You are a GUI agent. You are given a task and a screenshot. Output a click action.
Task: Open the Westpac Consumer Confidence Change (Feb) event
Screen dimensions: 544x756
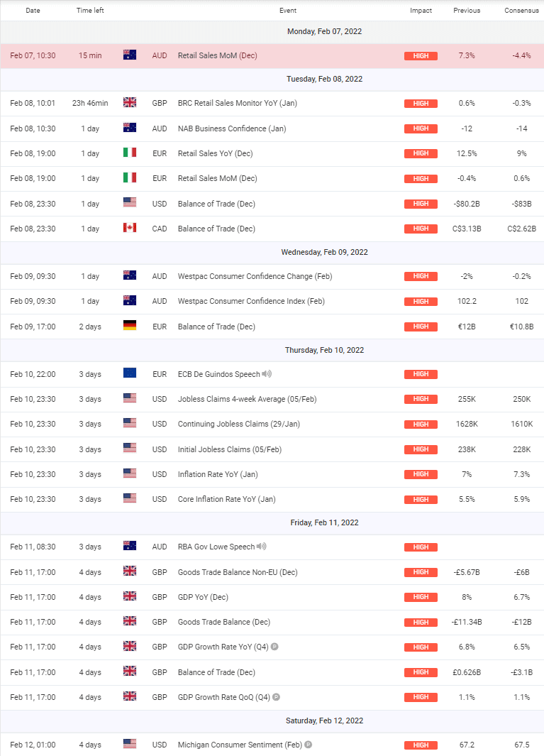pos(255,276)
